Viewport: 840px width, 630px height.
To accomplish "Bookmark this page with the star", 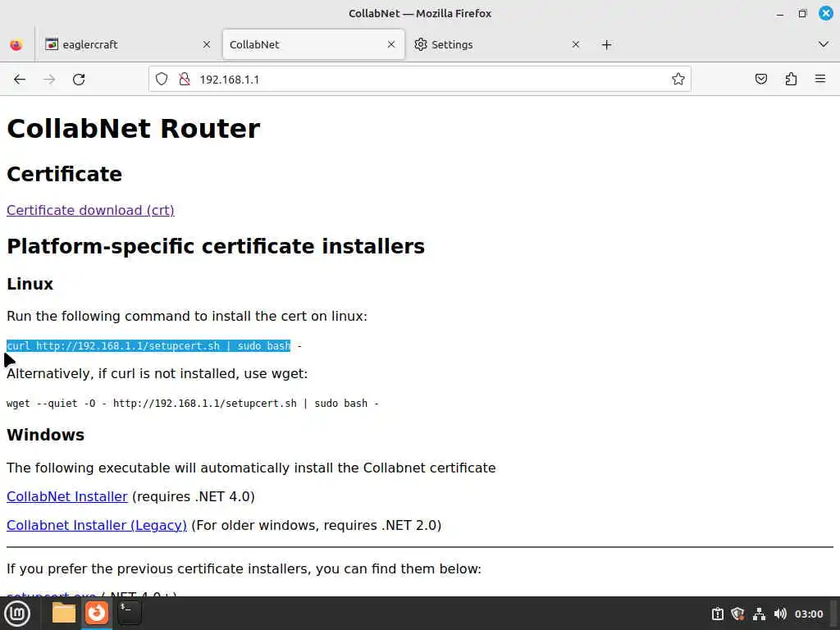I will [678, 80].
